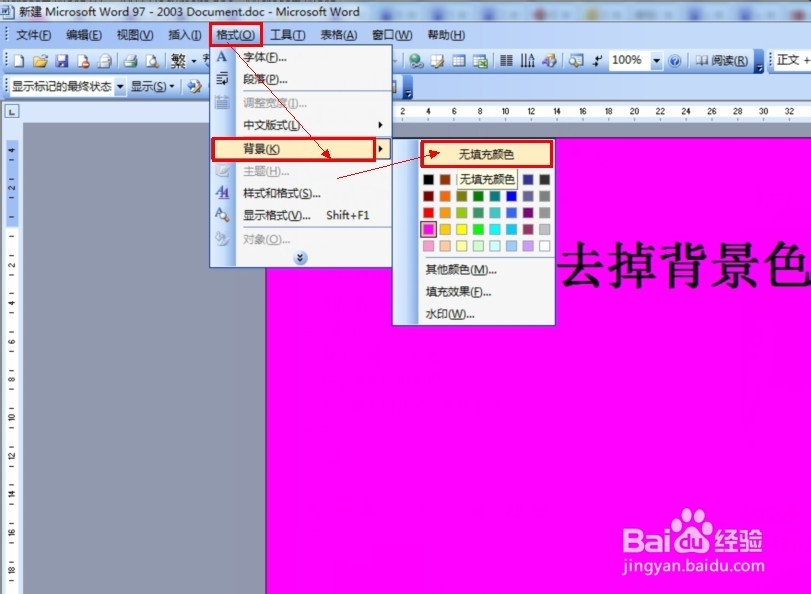
Task: Choose 无填充颜色 to remove background
Action: point(486,156)
